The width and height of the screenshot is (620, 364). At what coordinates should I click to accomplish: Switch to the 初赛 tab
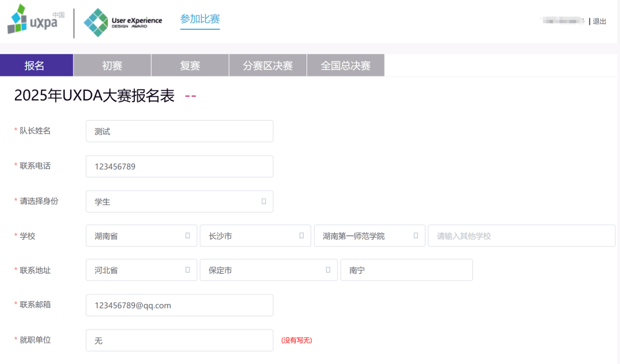click(x=112, y=65)
